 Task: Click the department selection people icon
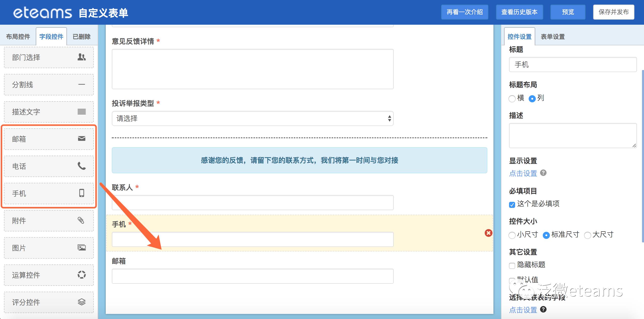[81, 57]
